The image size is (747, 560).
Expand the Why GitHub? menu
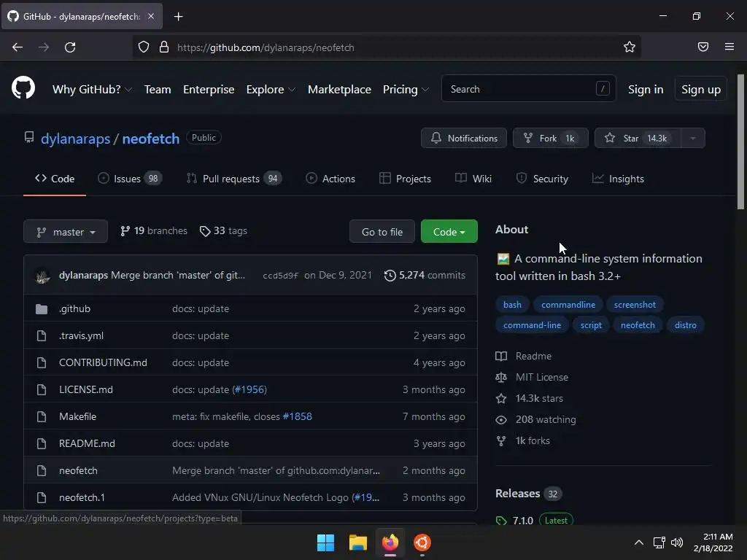pos(92,89)
